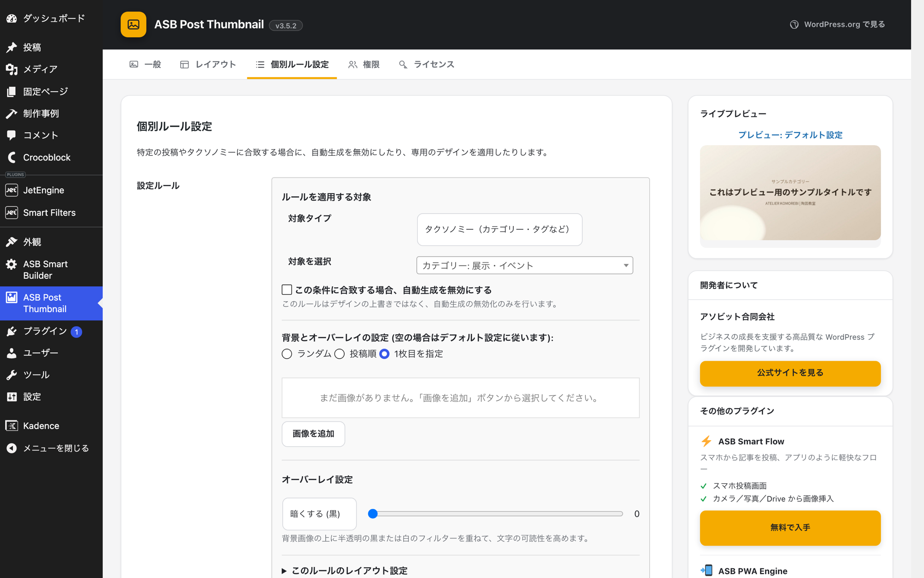924x578 pixels.
Task: Open the Media library icon
Action: pyautogui.click(x=12, y=69)
